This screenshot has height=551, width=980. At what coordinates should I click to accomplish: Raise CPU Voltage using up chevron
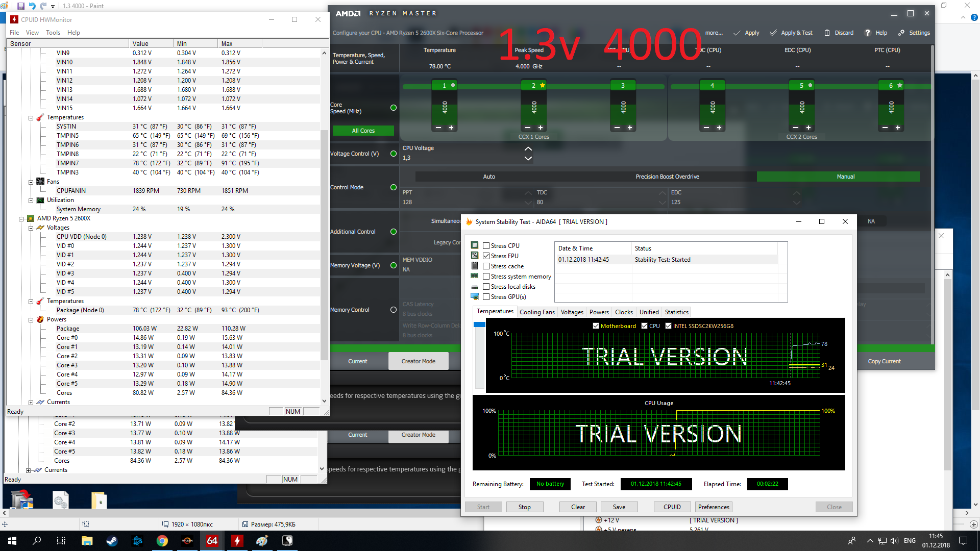click(x=528, y=149)
